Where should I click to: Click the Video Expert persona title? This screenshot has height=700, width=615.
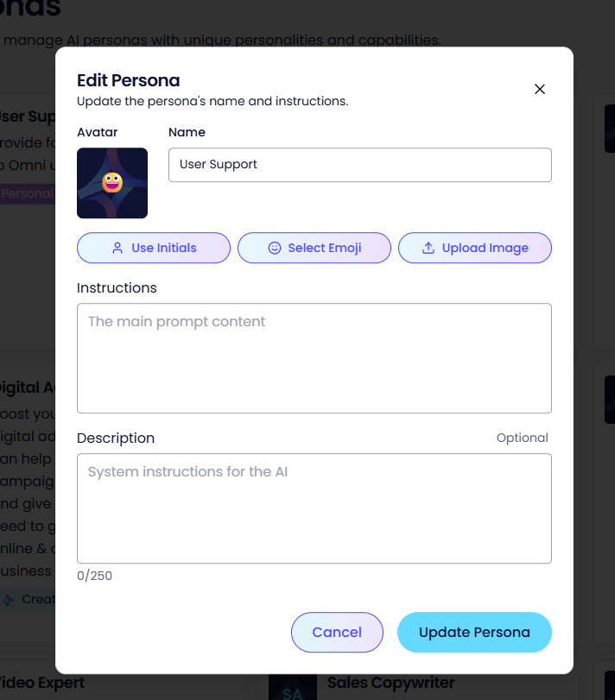[41, 683]
